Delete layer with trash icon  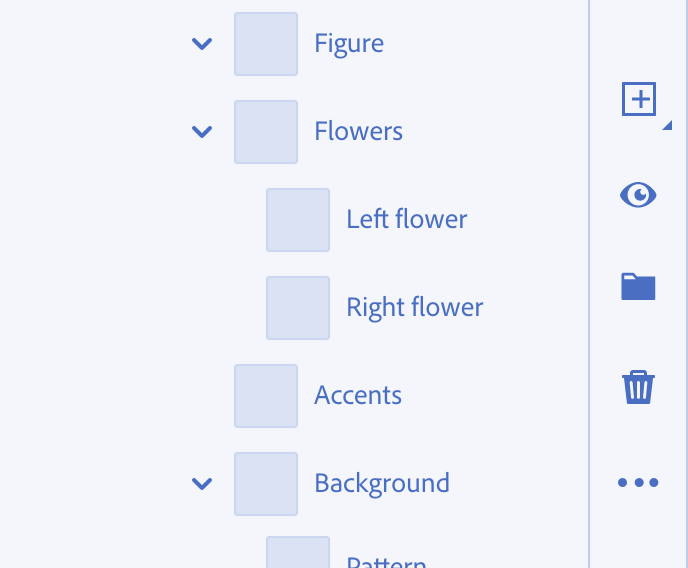(638, 386)
